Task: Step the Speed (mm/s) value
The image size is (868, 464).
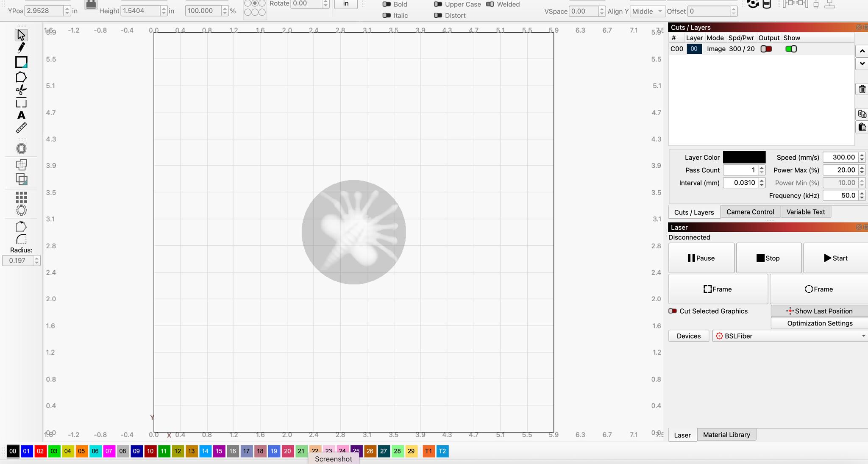Action: pos(862,157)
